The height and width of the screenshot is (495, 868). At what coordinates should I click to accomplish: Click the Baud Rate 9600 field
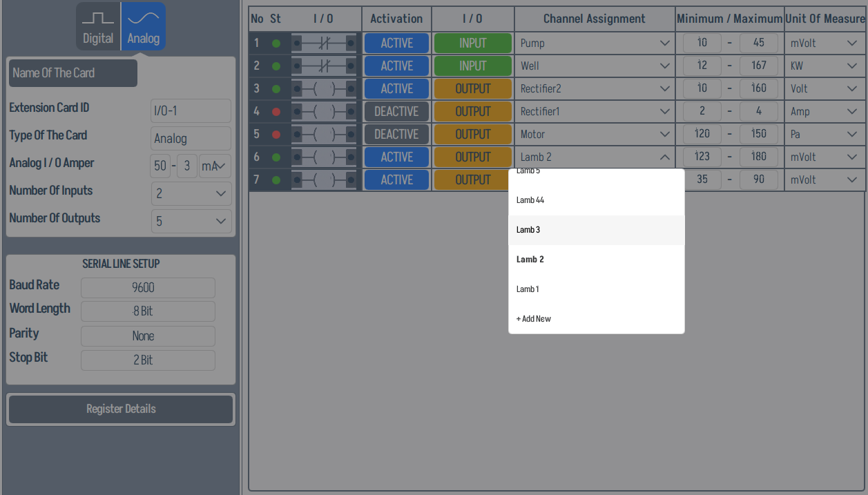click(148, 288)
